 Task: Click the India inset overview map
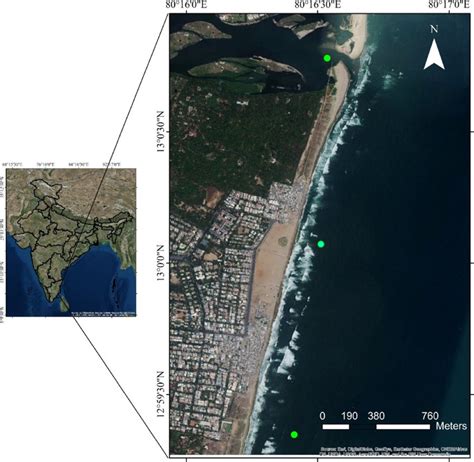tap(71, 242)
